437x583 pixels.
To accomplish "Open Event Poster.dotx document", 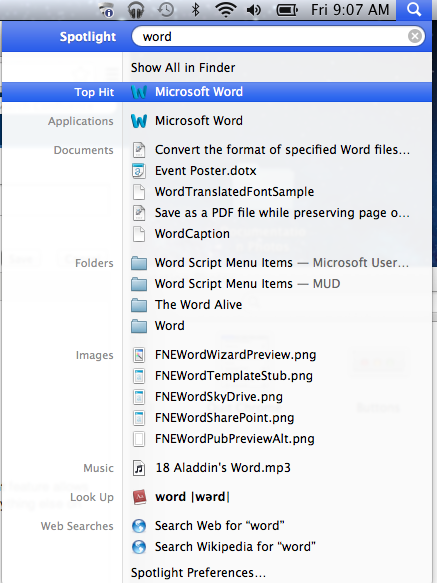I will click(x=206, y=171).
